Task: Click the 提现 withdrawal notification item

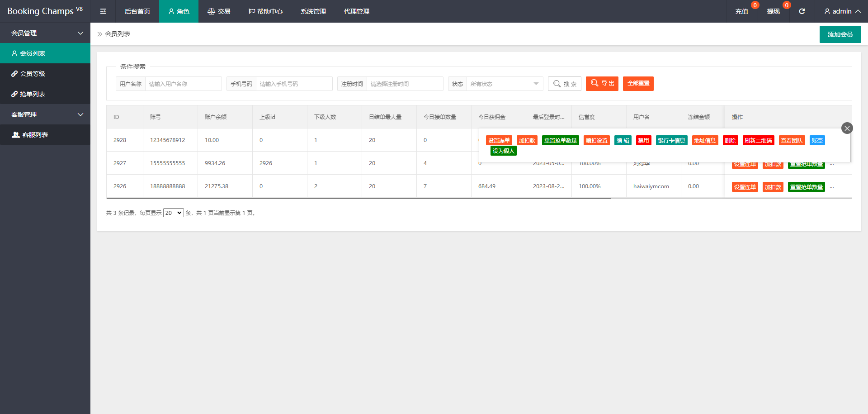Action: tap(773, 11)
